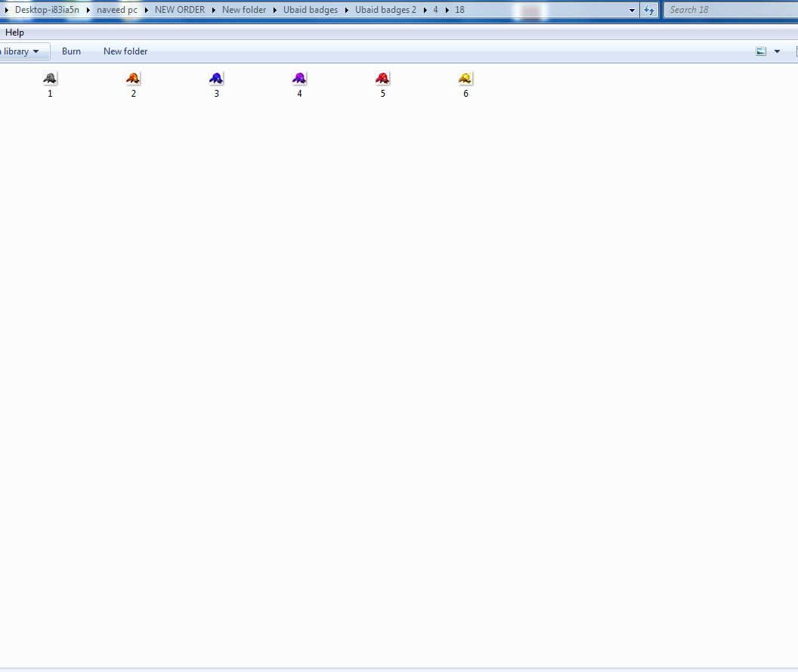
Task: Click the change view icon in the toolbar
Action: (761, 51)
